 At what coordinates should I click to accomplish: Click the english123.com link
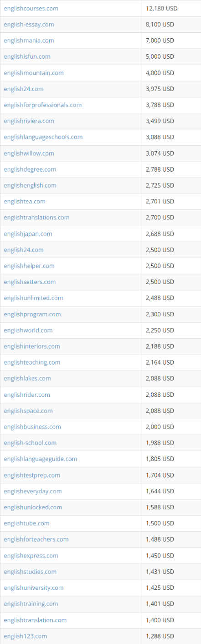tap(25, 636)
